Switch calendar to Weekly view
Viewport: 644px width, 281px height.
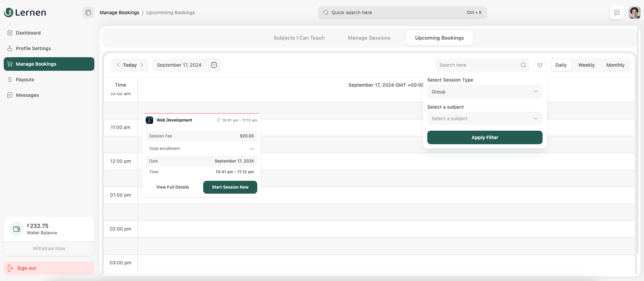point(586,65)
